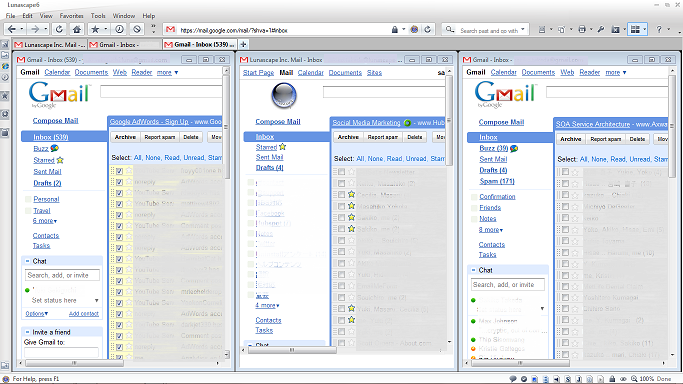This screenshot has width=683, height=384.
Task: Expand the '6 more' labels dropdown
Action: (45, 221)
